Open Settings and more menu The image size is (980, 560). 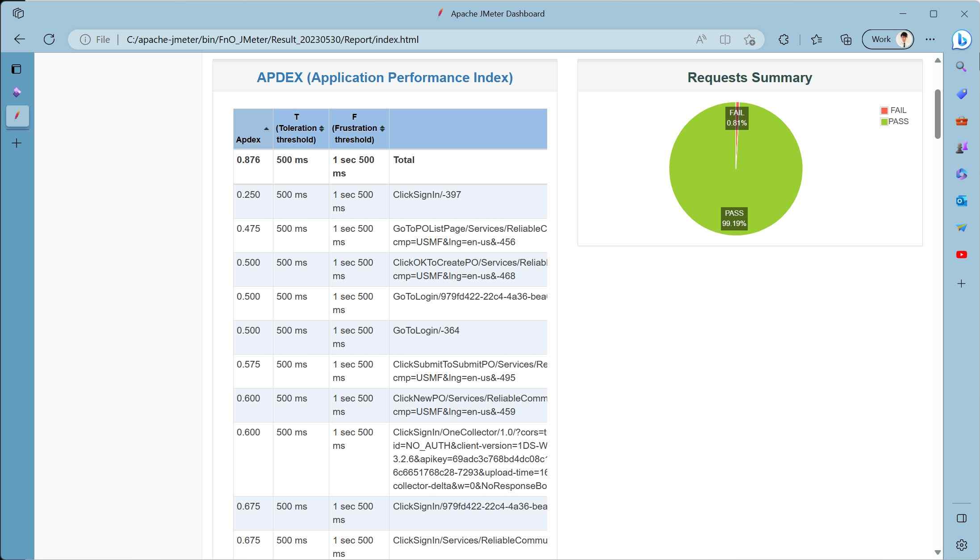(x=930, y=39)
